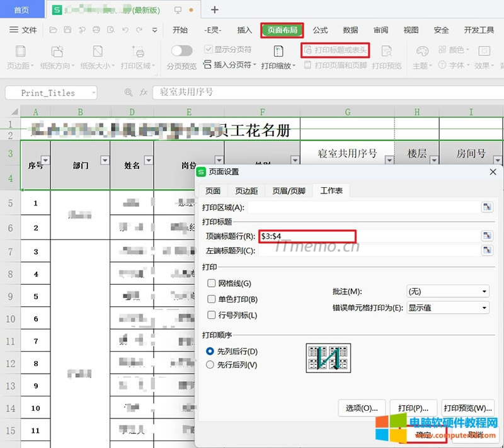The width and height of the screenshot is (504, 448).
Task: Click the 页边距 margins icon in ribbon
Action: tap(21, 52)
